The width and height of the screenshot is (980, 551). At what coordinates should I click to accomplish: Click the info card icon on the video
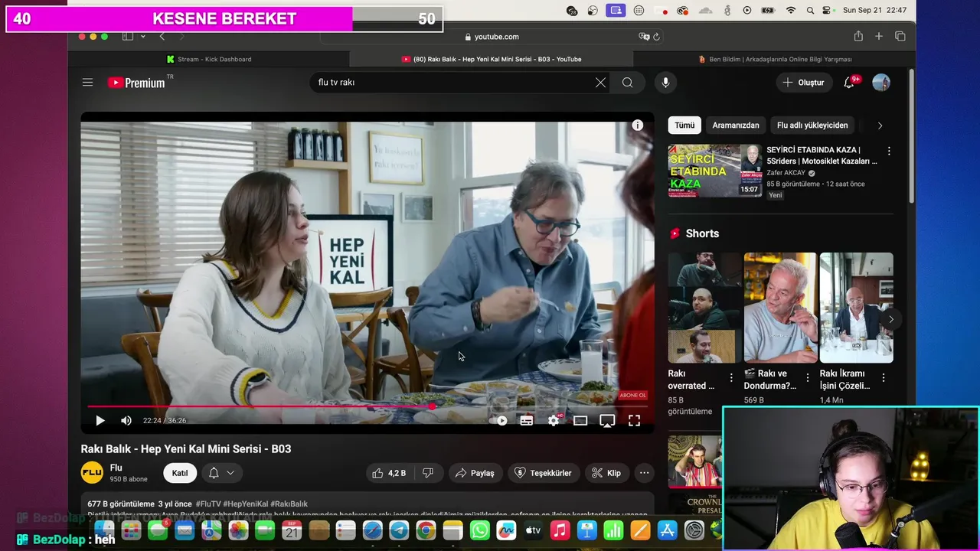tap(637, 125)
